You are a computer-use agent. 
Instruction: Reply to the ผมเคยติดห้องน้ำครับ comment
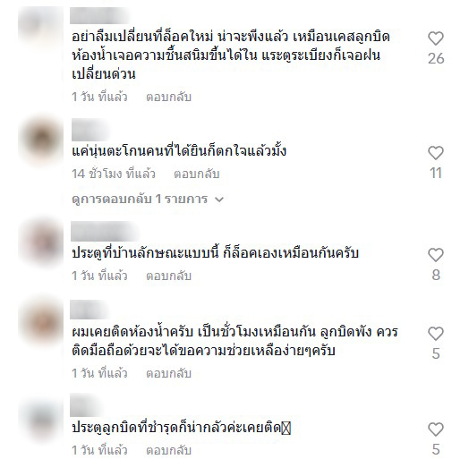(168, 373)
